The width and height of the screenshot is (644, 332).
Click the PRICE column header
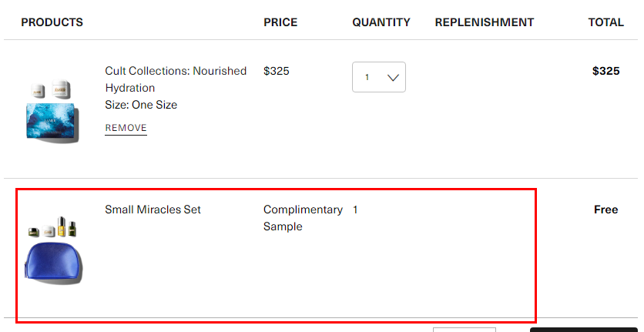[x=280, y=22]
